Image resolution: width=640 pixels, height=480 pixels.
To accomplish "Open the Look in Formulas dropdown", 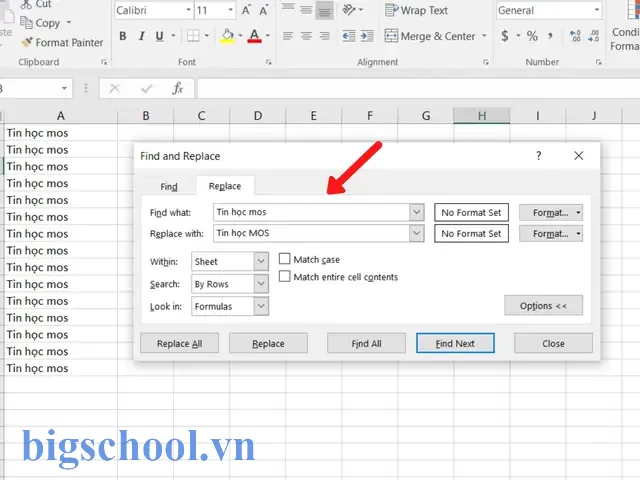I will tap(261, 306).
